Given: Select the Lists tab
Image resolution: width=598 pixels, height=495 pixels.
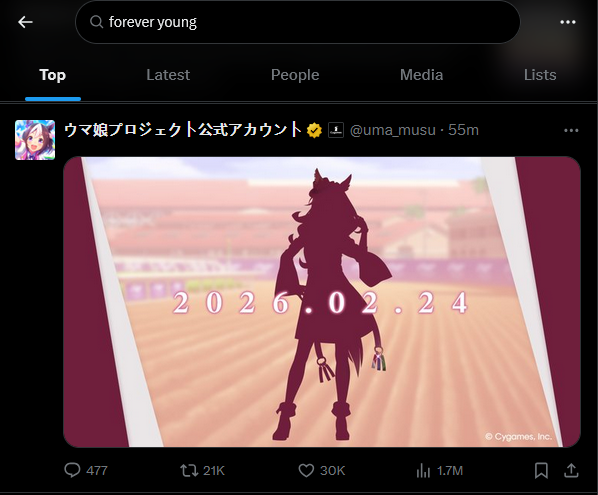Looking at the screenshot, I should (x=540, y=75).
